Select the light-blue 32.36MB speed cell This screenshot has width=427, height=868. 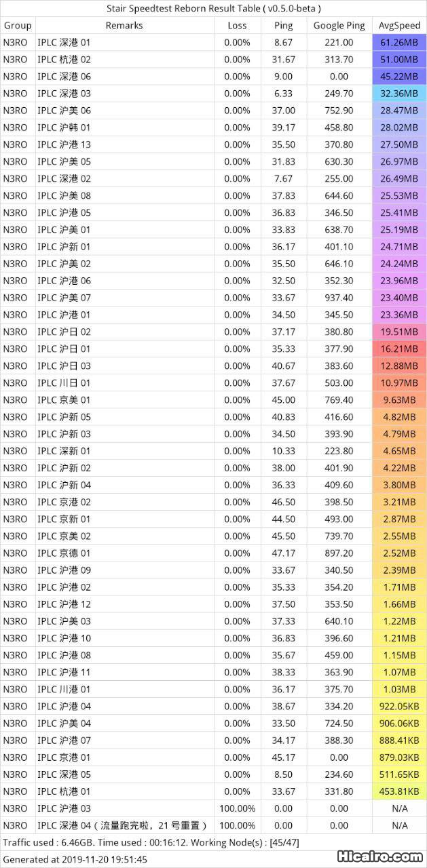coord(399,94)
